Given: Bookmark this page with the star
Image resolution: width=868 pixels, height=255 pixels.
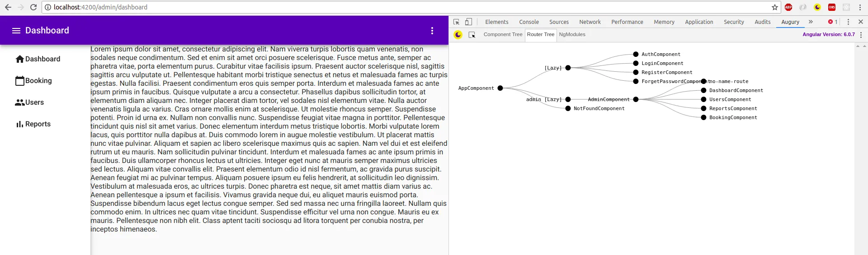Looking at the screenshot, I should coord(775,7).
